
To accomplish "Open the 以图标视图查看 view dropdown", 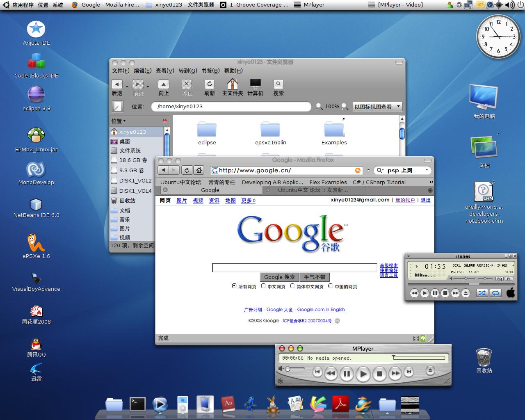I will [x=377, y=107].
